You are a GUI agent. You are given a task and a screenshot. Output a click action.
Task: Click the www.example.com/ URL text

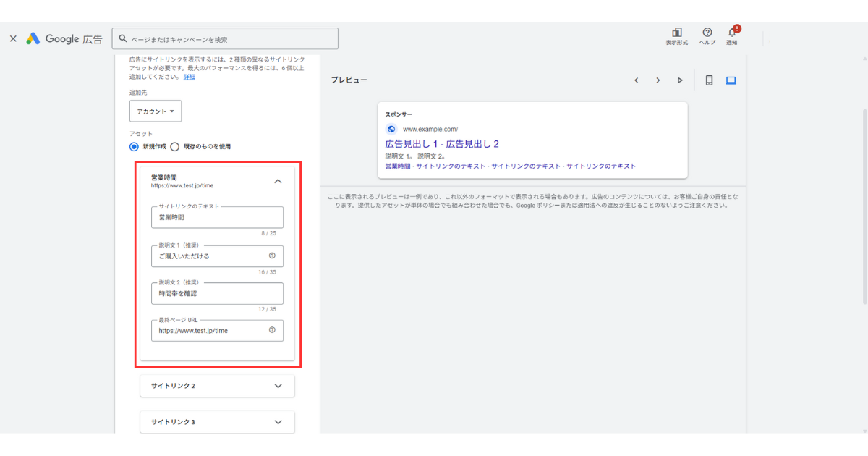click(430, 130)
